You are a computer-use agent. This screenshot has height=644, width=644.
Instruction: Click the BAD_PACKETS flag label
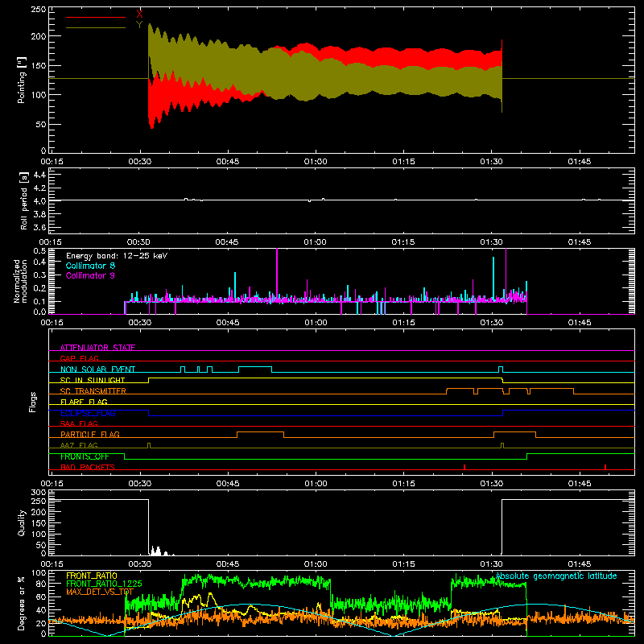[88, 467]
